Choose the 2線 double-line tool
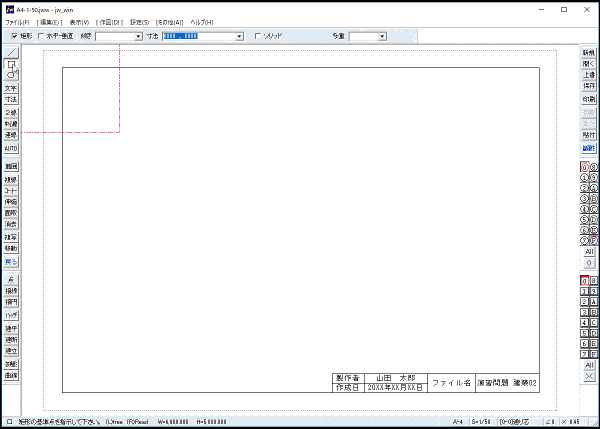 click(11, 113)
